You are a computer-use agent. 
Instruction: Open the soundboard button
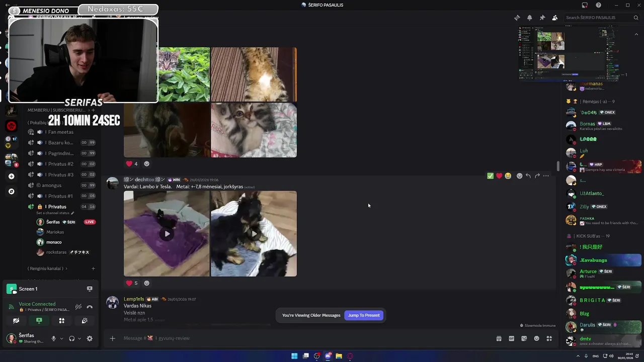[x=85, y=320]
